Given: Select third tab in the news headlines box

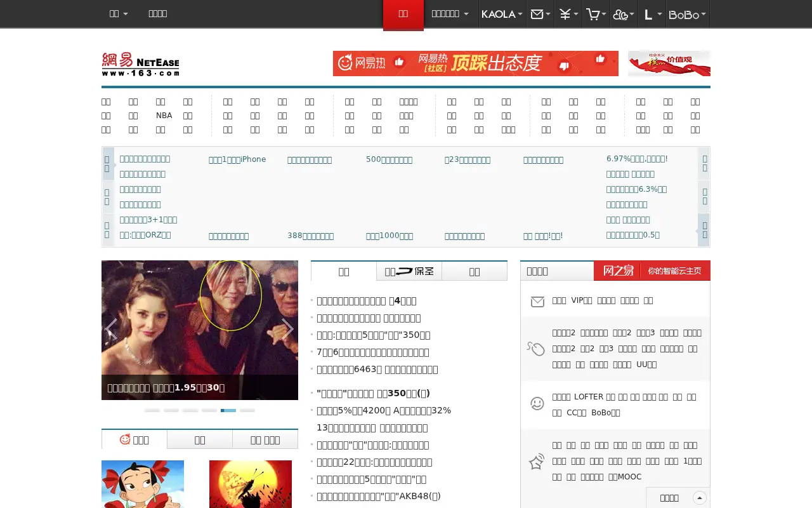Looking at the screenshot, I should point(475,271).
